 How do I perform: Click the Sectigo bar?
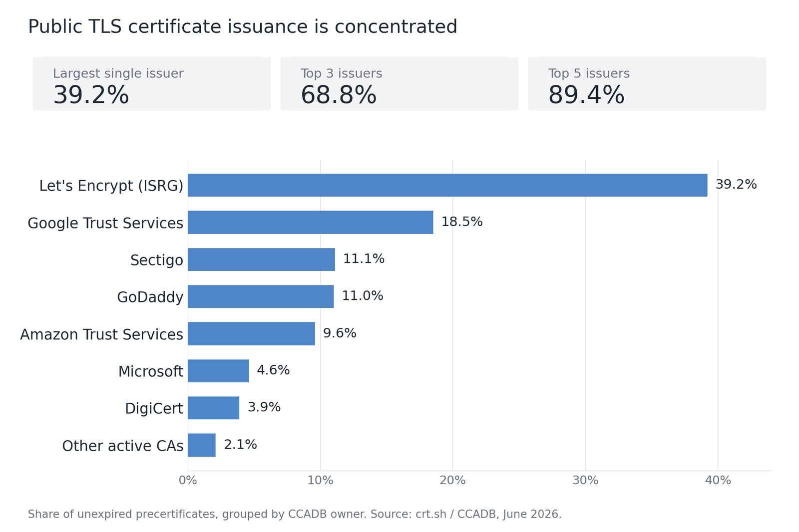(261, 260)
